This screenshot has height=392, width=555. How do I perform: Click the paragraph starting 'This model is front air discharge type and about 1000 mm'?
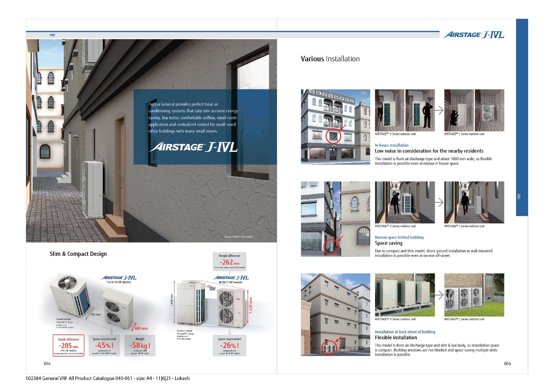tap(434, 161)
